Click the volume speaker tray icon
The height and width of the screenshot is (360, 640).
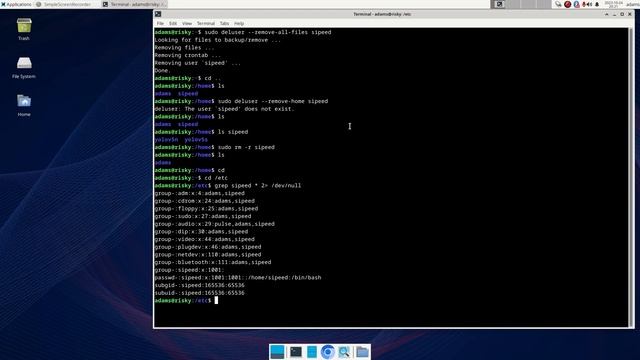pyautogui.click(x=590, y=4)
